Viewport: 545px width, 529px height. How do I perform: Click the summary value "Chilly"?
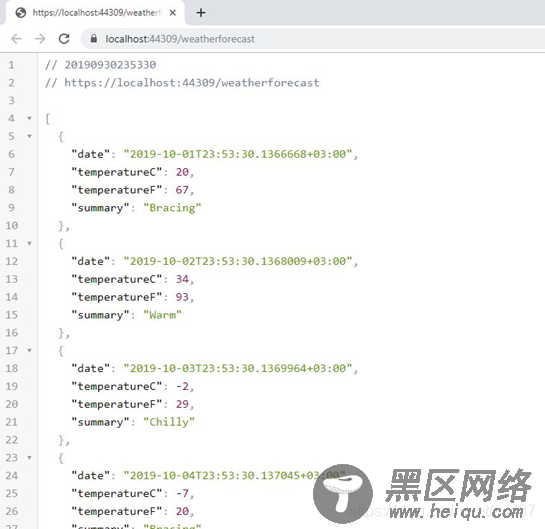pos(169,422)
